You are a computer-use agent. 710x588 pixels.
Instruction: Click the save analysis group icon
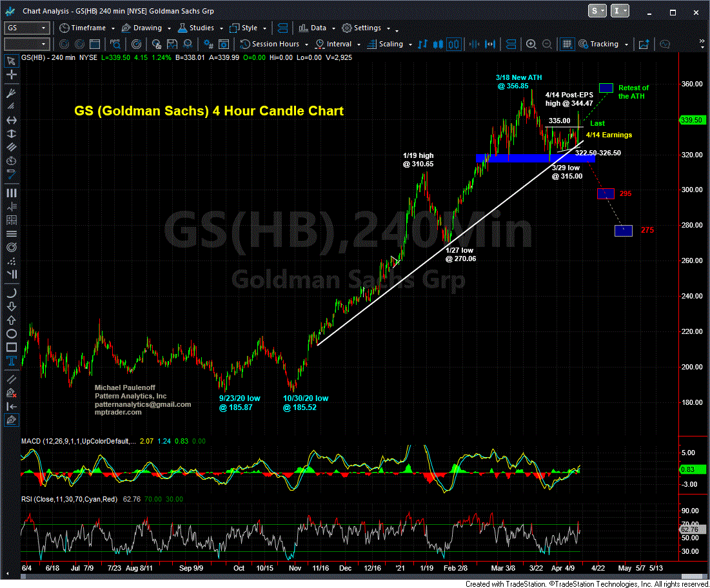coord(172,44)
